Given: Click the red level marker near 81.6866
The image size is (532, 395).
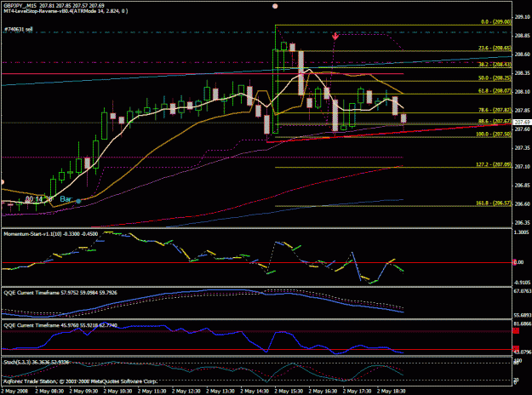Looking at the screenshot, I should pos(516,331).
